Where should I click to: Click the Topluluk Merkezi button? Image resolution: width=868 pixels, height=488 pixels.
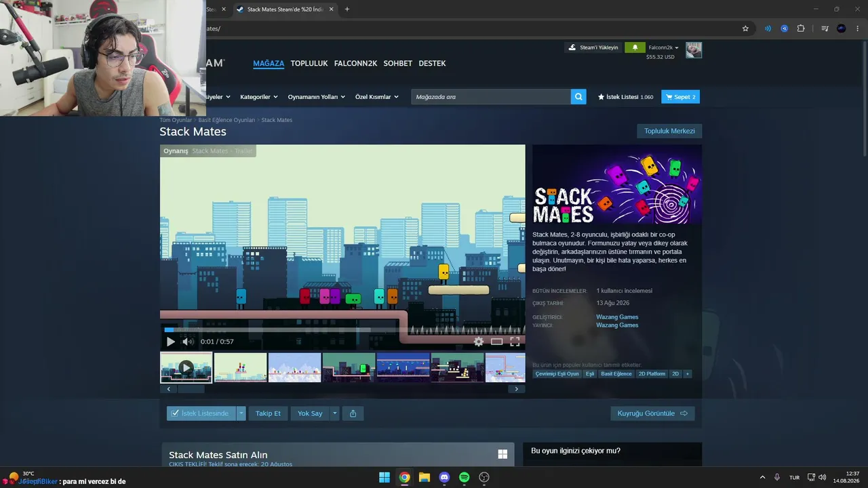669,131
